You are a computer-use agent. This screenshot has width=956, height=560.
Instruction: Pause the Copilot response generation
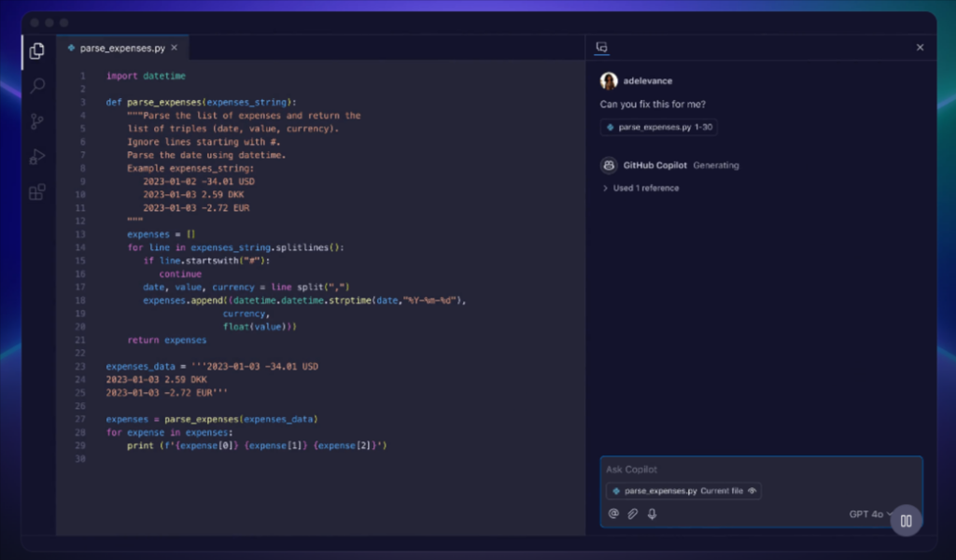(x=906, y=520)
